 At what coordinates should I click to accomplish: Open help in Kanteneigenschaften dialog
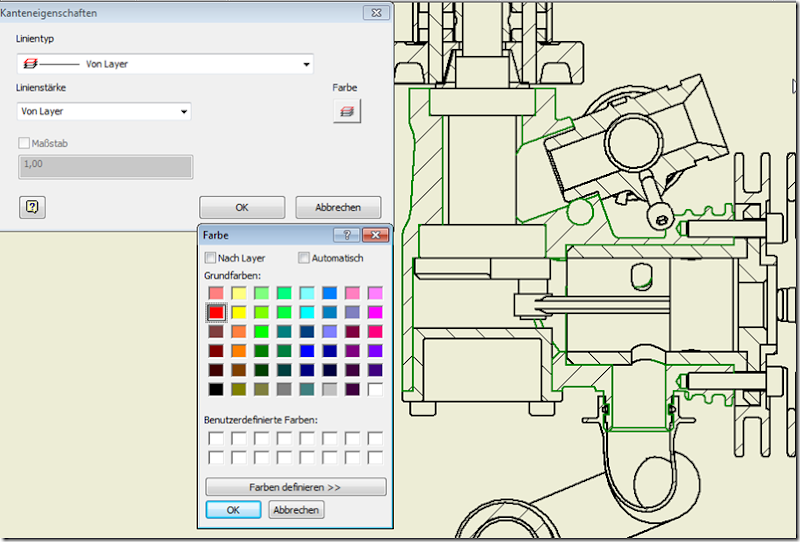click(x=32, y=207)
